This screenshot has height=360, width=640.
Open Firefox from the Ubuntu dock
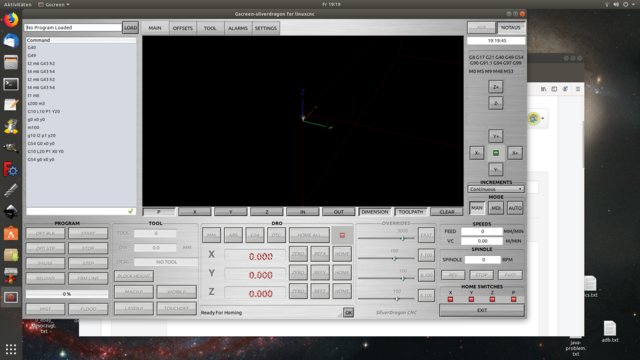pyautogui.click(x=11, y=20)
